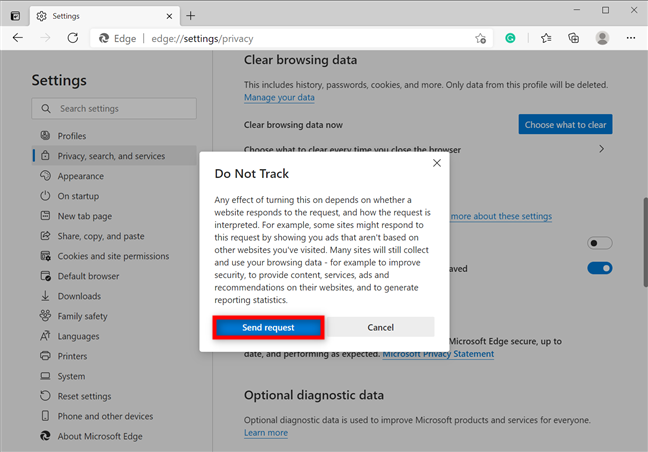The image size is (648, 452).
Task: Click the profile avatar icon
Action: pos(602,37)
